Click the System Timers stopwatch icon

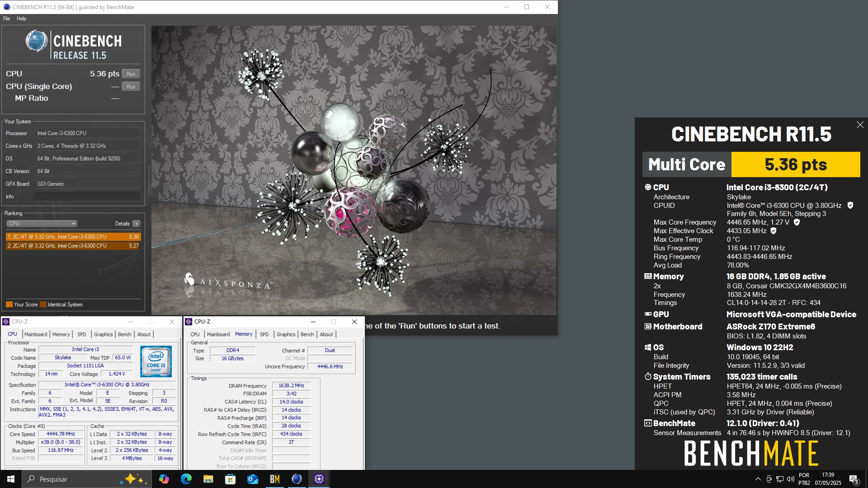(648, 376)
